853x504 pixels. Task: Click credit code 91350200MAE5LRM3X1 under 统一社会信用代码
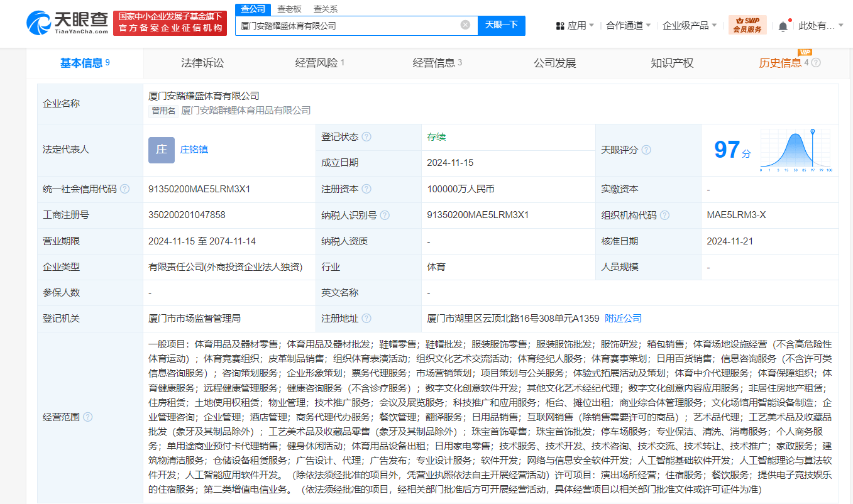point(200,189)
